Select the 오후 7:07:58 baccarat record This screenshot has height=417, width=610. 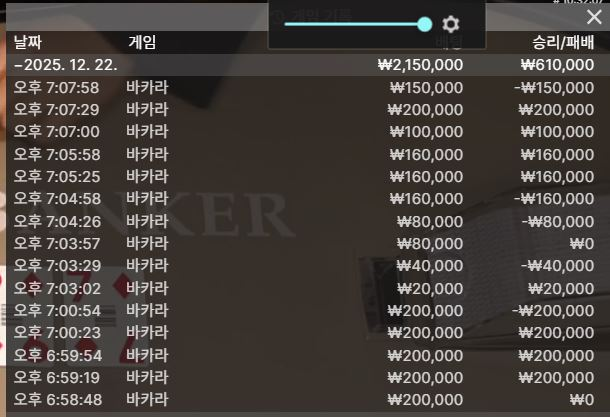(304, 88)
